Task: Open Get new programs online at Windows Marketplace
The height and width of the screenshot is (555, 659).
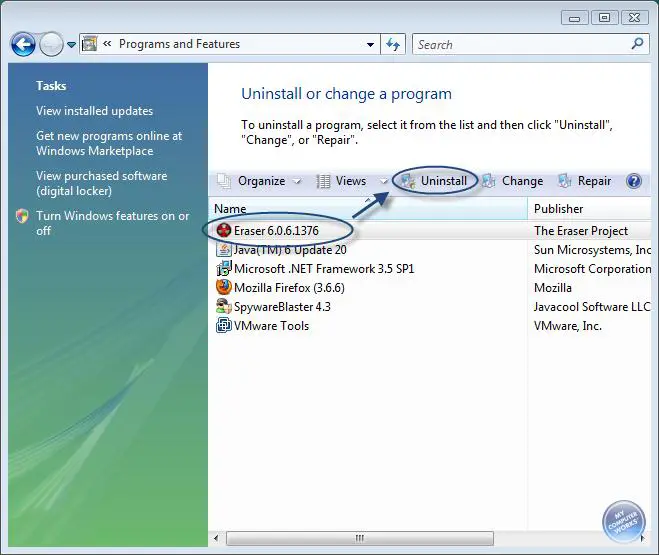Action: pos(109,143)
